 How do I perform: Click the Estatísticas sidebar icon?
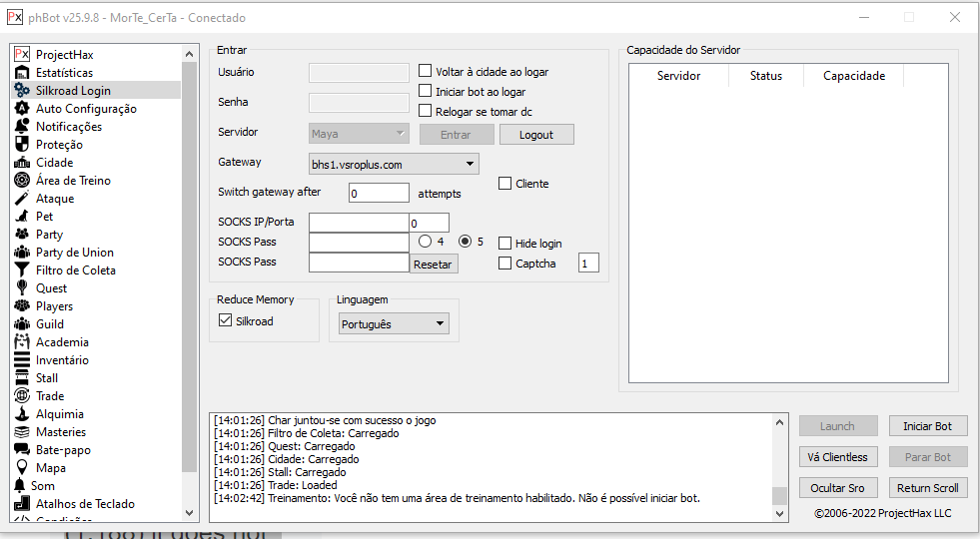coord(22,73)
